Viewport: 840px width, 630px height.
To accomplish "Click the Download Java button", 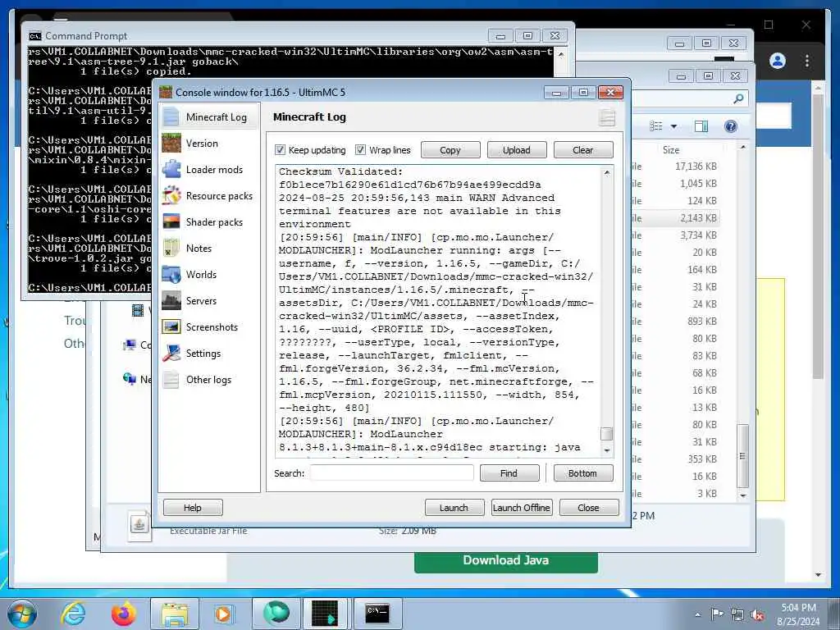I will coord(505,560).
